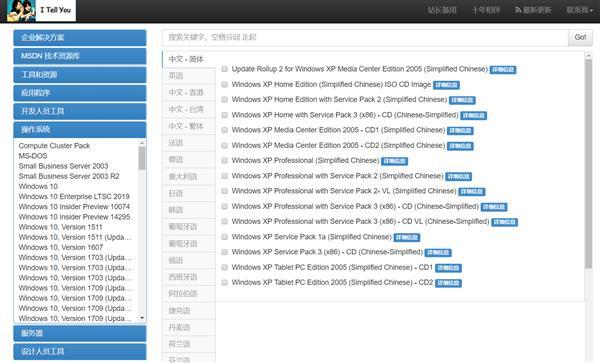This screenshot has height=363, width=600.
Task: Click the down arrow of the OS list scrollbar
Action: pos(142,318)
